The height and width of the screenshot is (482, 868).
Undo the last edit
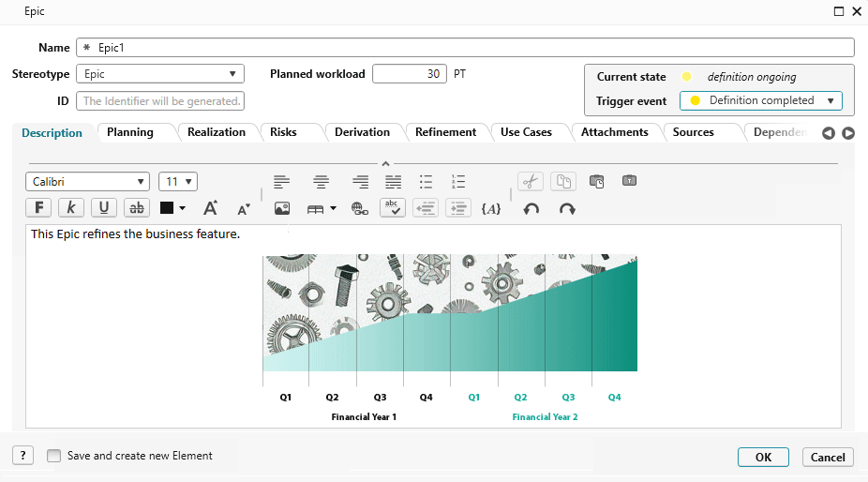531,208
